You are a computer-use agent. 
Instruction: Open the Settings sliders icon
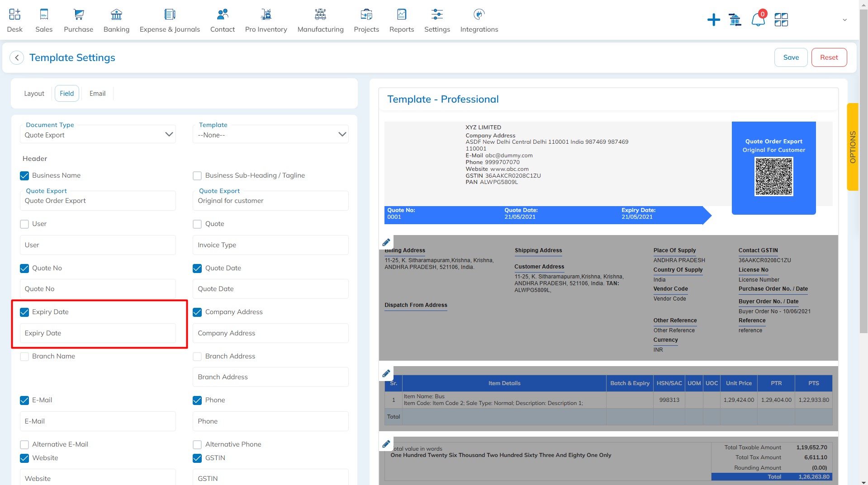pyautogui.click(x=437, y=14)
